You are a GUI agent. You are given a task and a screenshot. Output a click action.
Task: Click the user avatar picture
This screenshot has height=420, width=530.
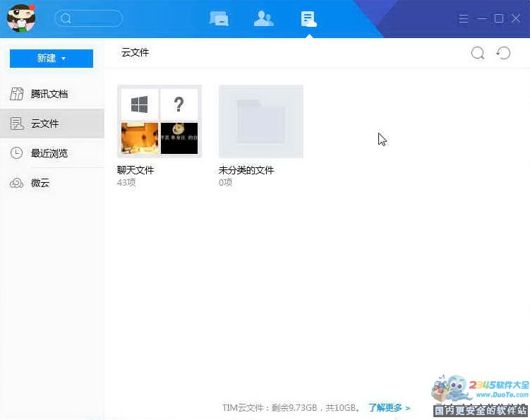(21, 18)
